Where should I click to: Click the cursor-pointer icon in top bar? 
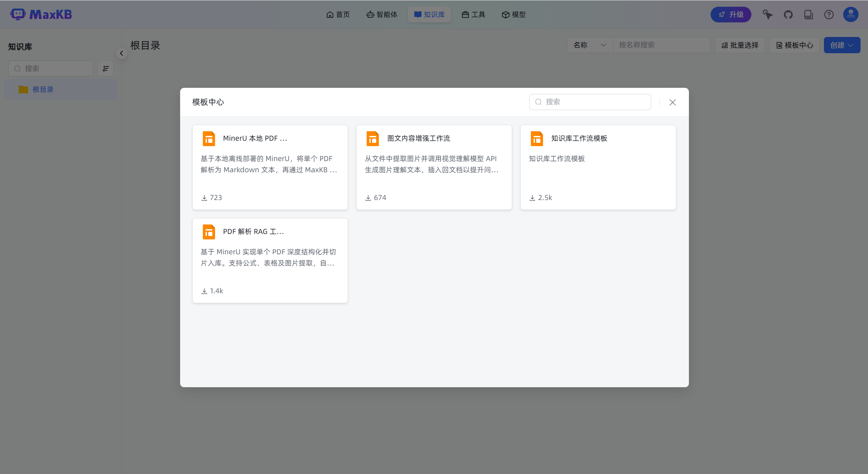(768, 15)
